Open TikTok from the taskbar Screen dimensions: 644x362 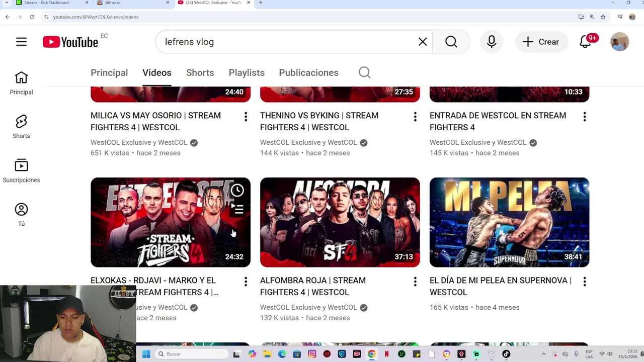[506, 354]
